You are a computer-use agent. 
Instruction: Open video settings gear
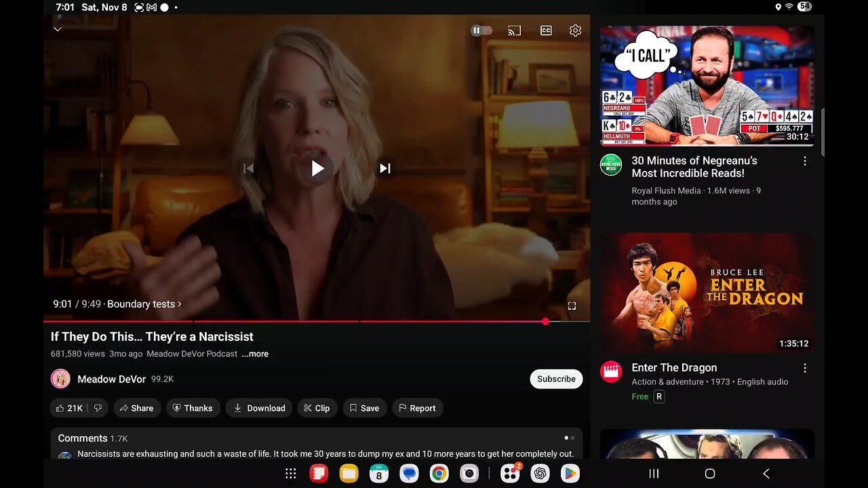(x=575, y=30)
